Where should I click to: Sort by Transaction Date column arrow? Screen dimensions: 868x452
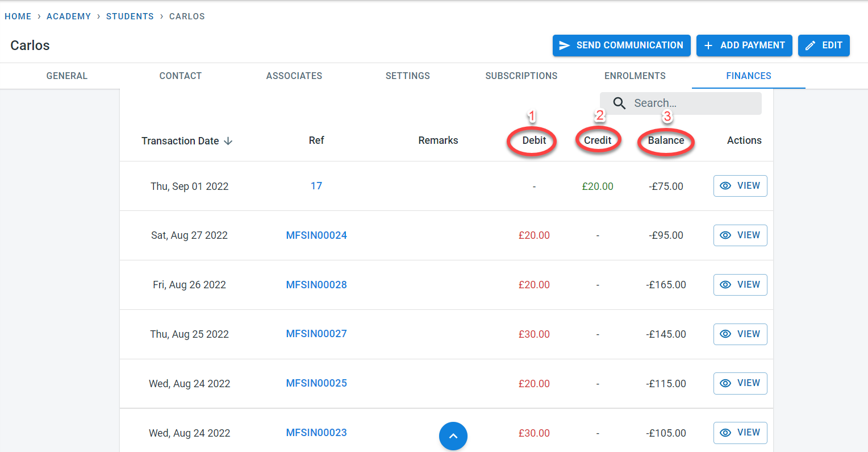228,141
